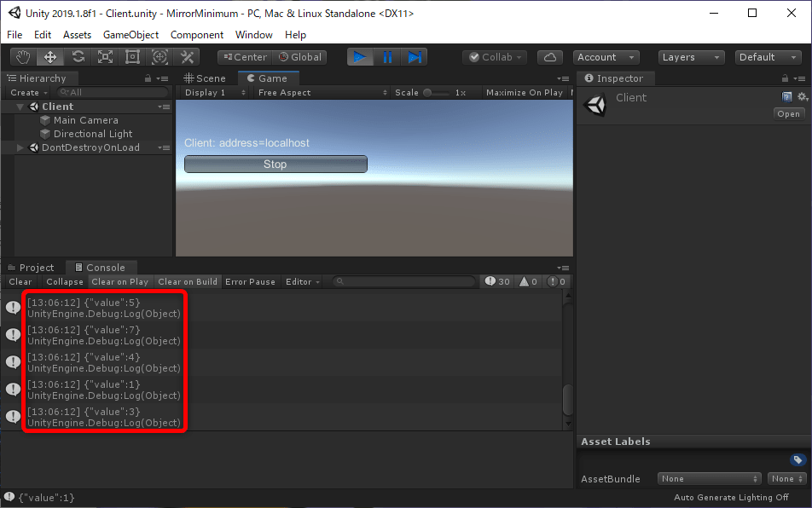Click the Play button in toolbar
The height and width of the screenshot is (508, 812).
click(x=360, y=57)
